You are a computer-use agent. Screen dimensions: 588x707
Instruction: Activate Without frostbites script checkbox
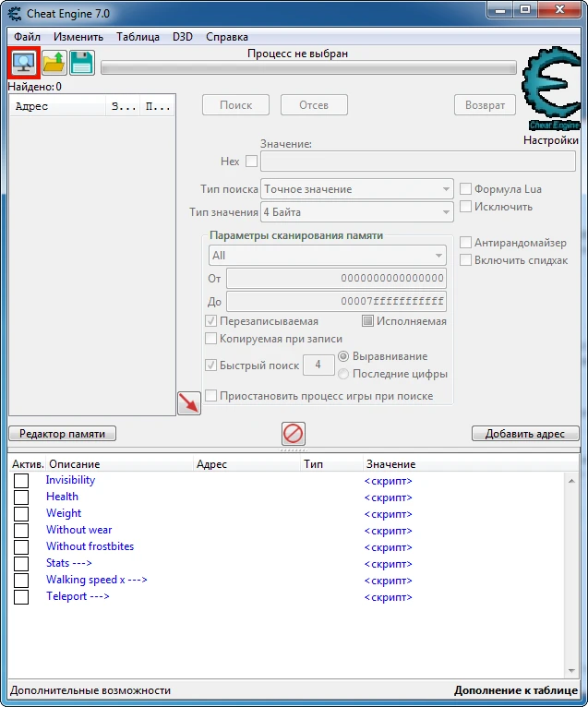[21, 547]
